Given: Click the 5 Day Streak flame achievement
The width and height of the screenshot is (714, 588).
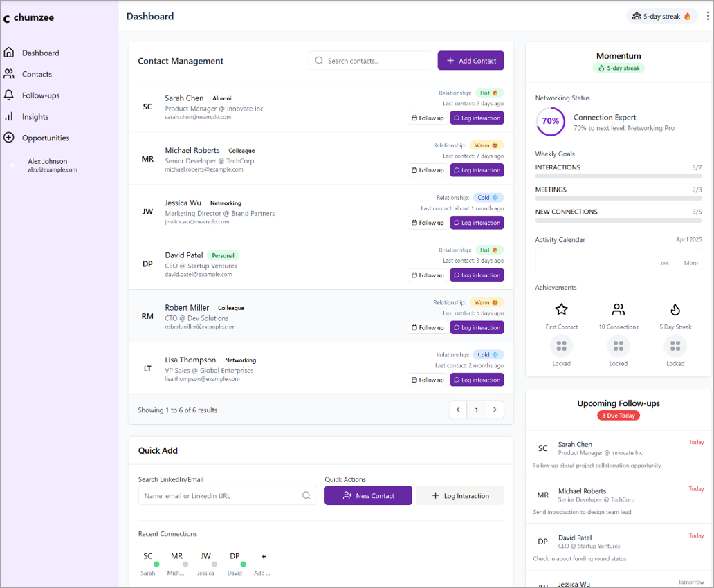Looking at the screenshot, I should (675, 309).
